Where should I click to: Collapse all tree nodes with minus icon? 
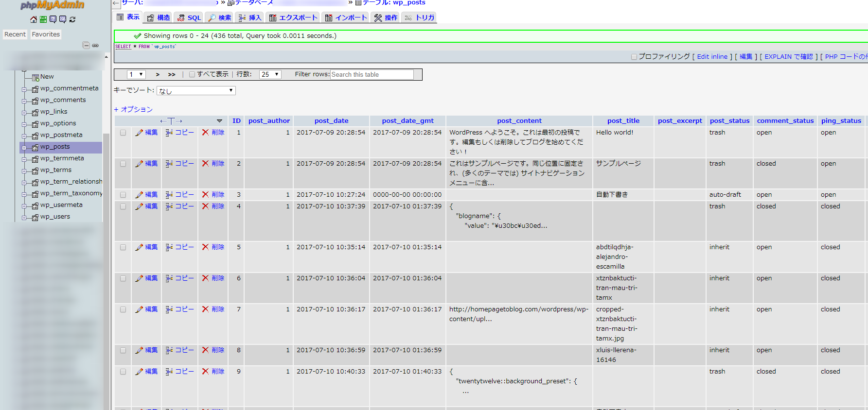point(86,45)
